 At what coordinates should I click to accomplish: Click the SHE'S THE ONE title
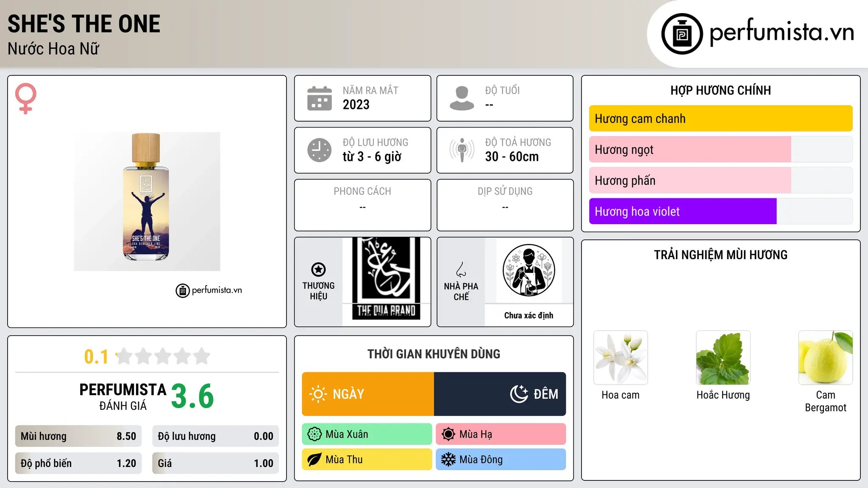point(84,24)
